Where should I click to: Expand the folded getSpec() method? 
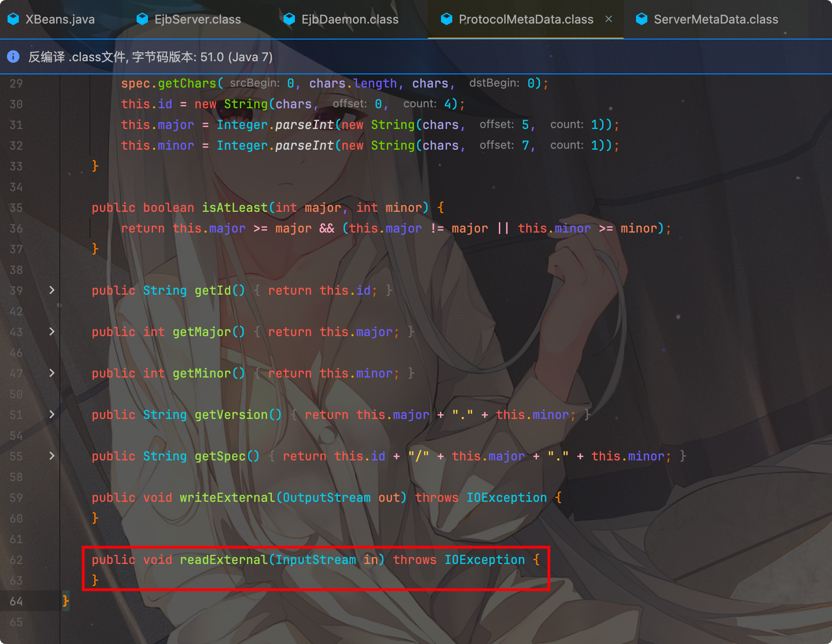pos(52,456)
